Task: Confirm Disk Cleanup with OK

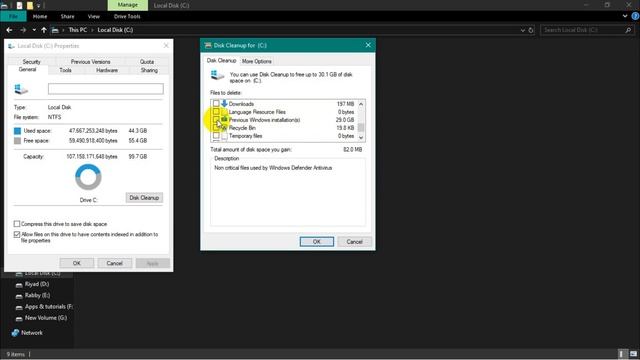Action: tap(316, 242)
